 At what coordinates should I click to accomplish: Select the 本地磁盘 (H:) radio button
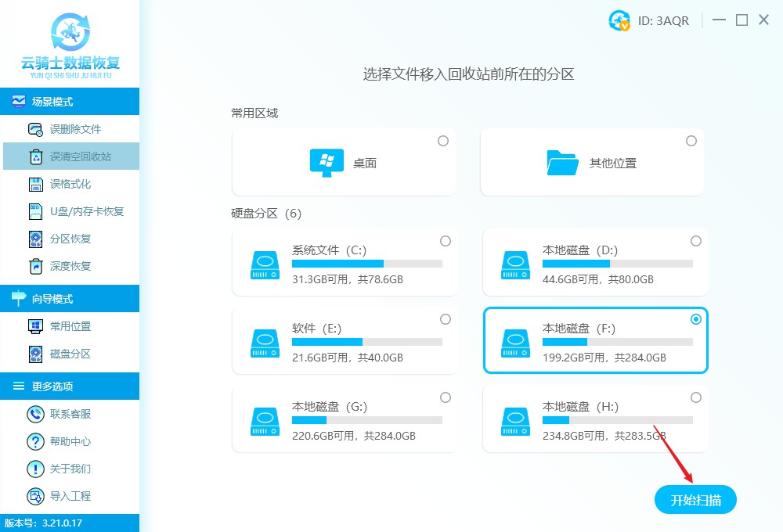[696, 397]
